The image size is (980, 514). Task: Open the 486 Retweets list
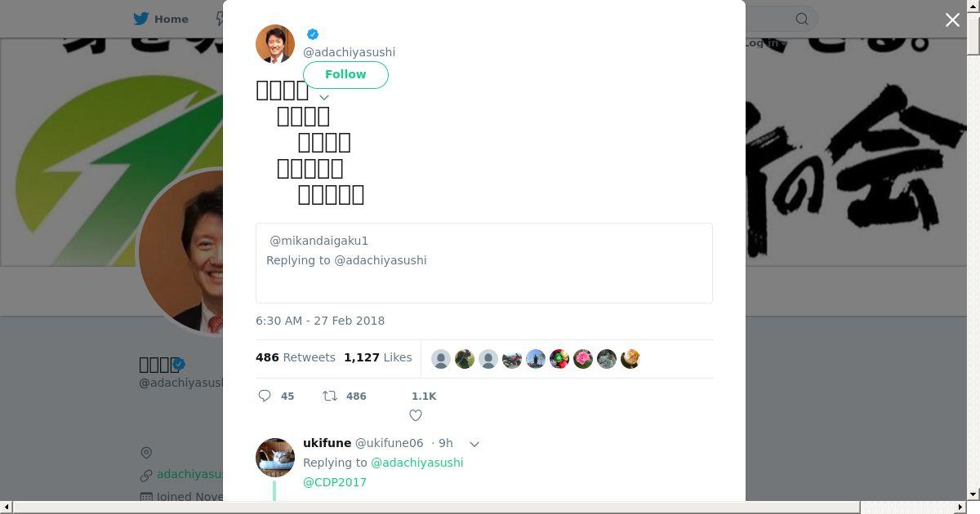coord(296,357)
